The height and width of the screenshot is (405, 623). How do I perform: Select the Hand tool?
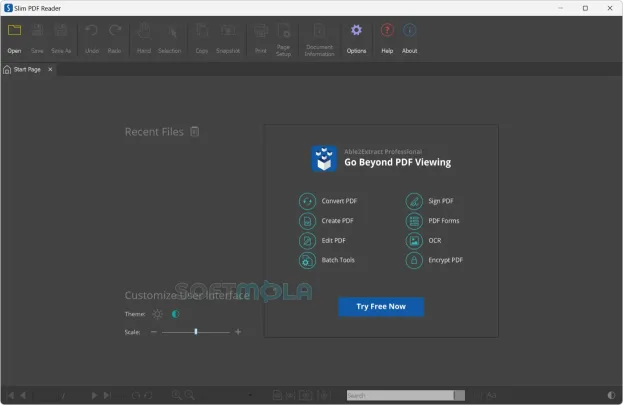tap(144, 31)
